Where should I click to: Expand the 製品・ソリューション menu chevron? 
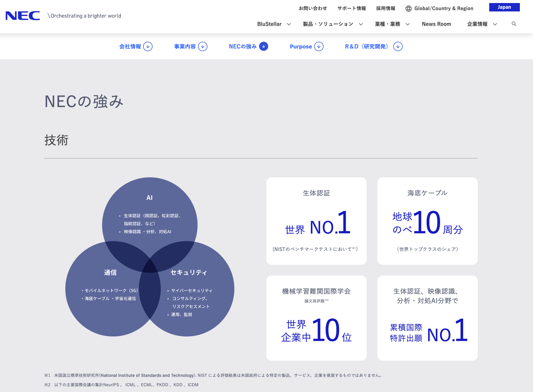(x=361, y=24)
